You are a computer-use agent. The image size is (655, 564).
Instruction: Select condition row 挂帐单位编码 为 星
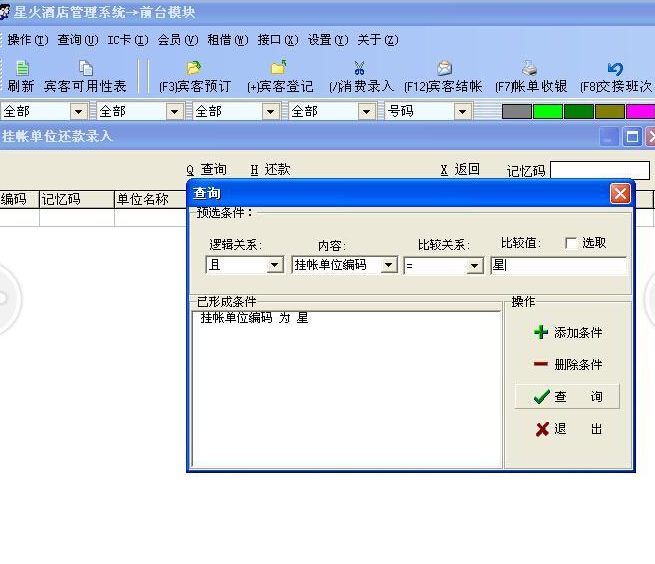point(254,318)
